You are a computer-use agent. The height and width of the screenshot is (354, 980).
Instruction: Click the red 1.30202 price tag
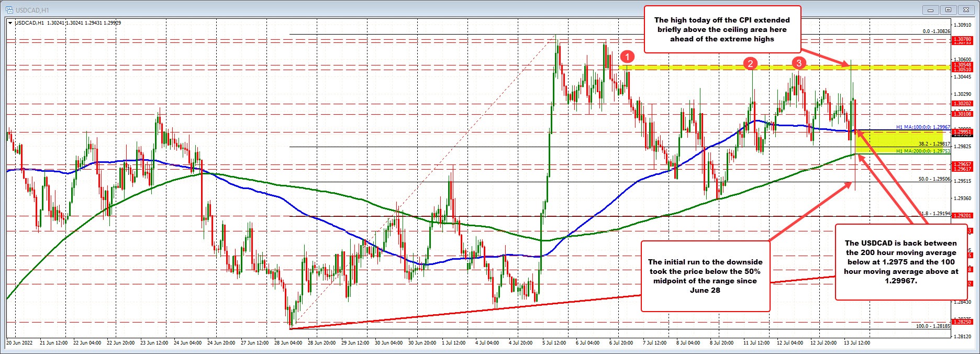(x=962, y=104)
